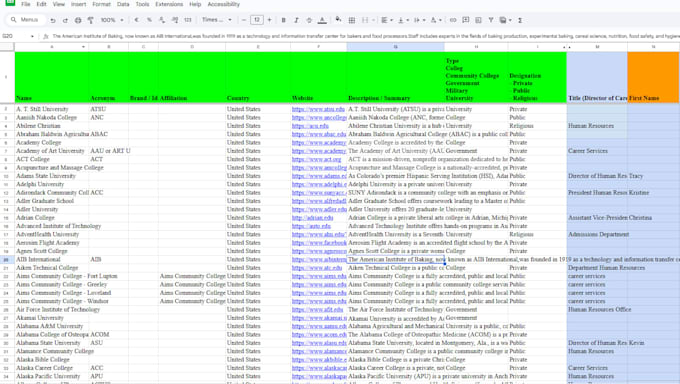Image resolution: width=680 pixels, height=384 pixels.
Task: Open the Adrian College website link
Action: [x=312, y=218]
